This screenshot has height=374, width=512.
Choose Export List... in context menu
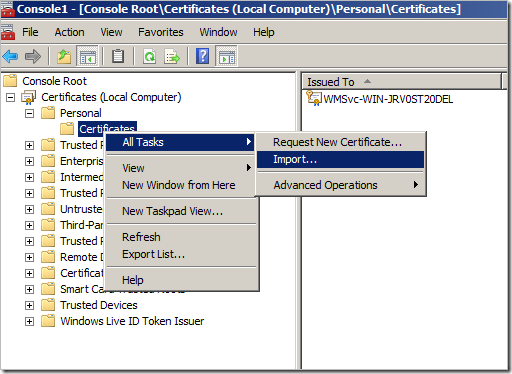[x=181, y=254]
